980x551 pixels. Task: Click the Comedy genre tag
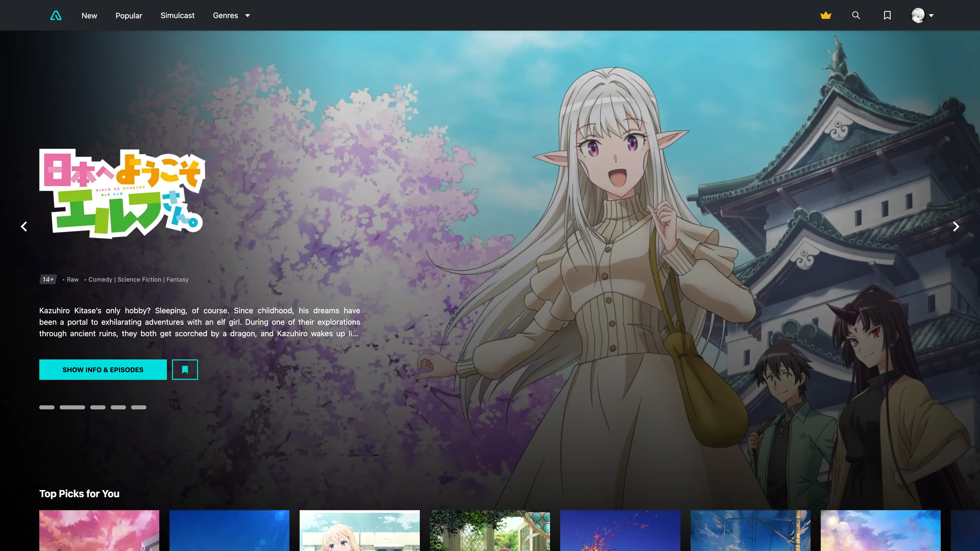tap(100, 280)
